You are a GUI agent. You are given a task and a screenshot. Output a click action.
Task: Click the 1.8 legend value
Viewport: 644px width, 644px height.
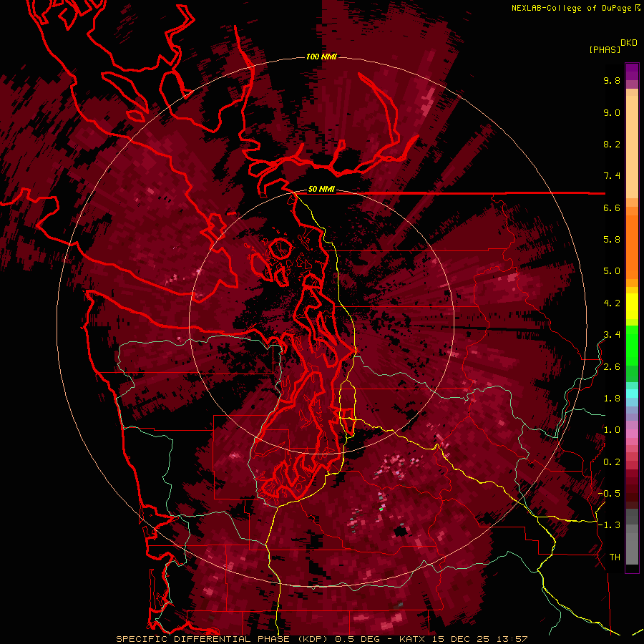pos(612,399)
